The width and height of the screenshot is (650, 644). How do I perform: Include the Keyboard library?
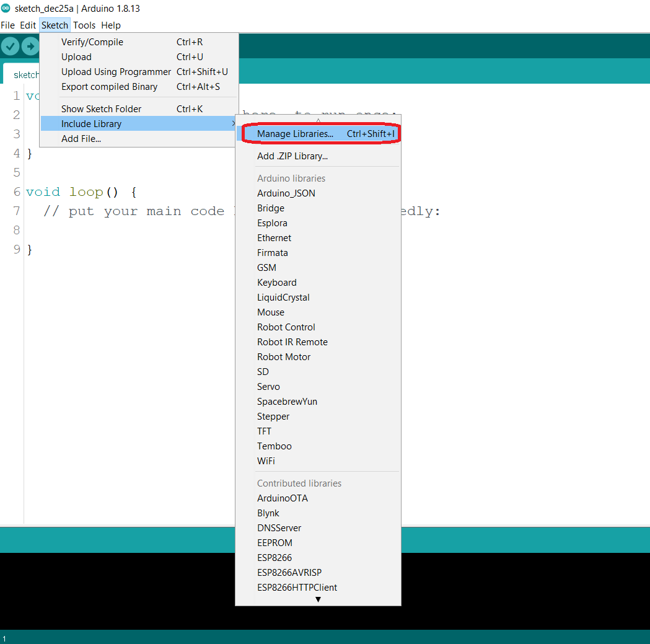tap(318, 283)
